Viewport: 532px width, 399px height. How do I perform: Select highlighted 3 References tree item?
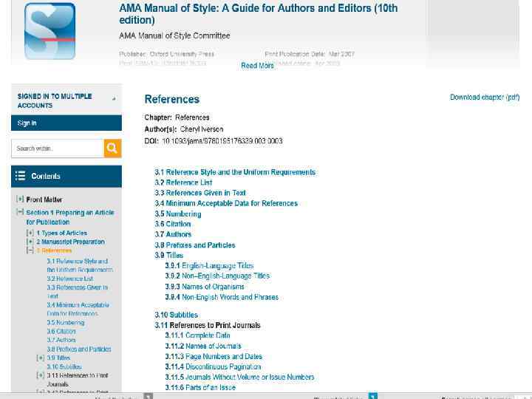tap(54, 250)
